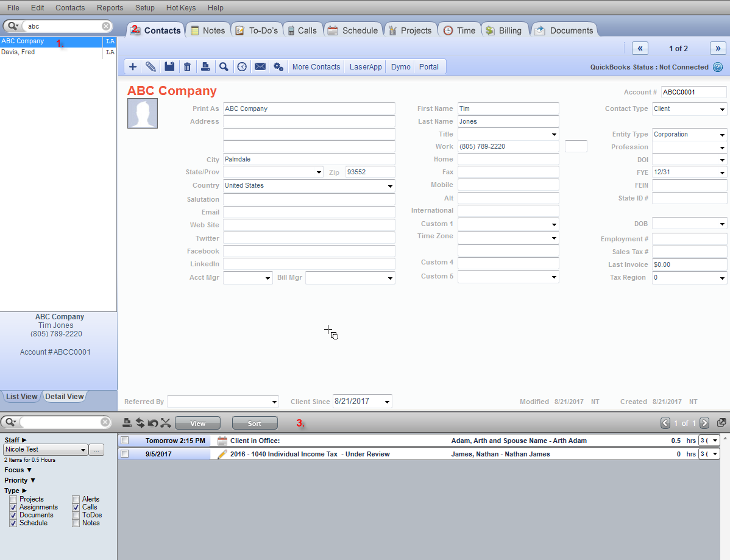
Task: Open settings gears toolbar icon
Action: tap(278, 66)
